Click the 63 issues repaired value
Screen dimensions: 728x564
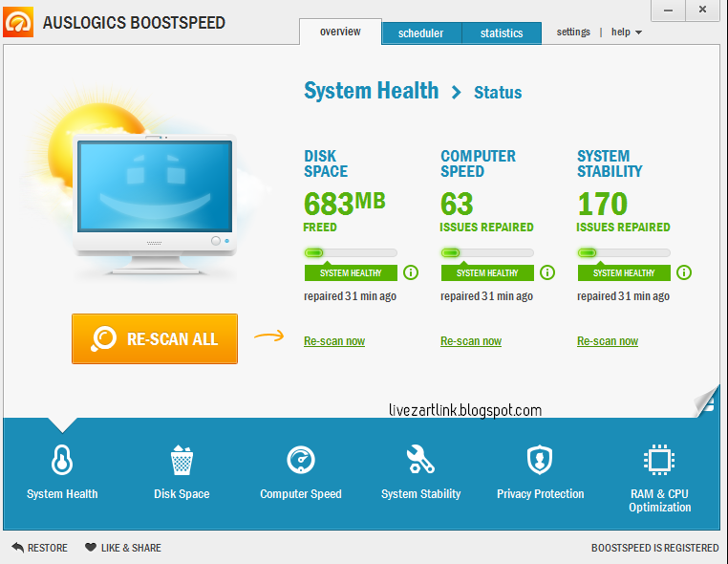[457, 204]
